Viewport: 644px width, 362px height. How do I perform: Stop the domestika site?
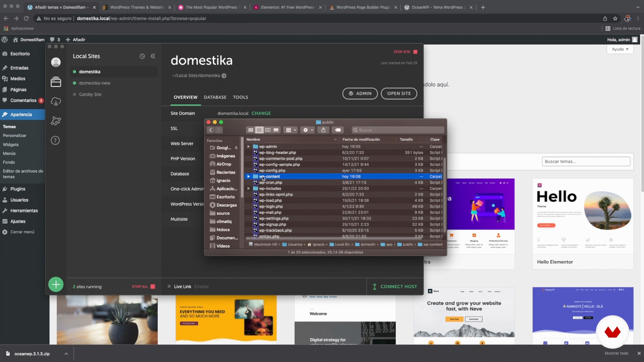click(x=405, y=52)
